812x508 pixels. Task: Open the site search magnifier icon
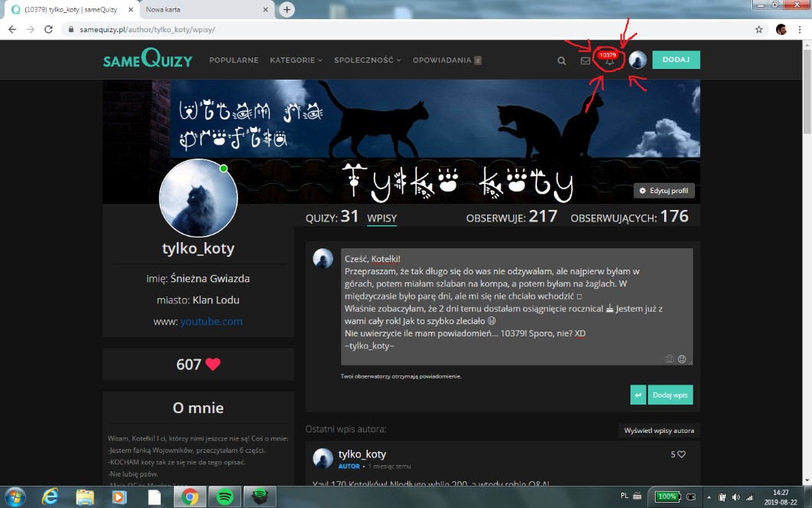[562, 61]
